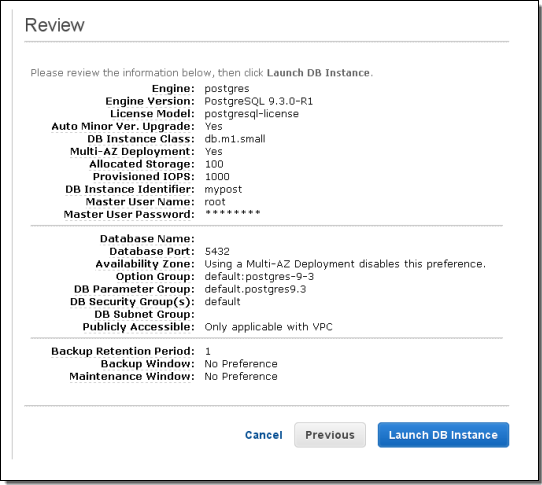
Task: Cancel the DB instance wizard
Action: coord(264,435)
